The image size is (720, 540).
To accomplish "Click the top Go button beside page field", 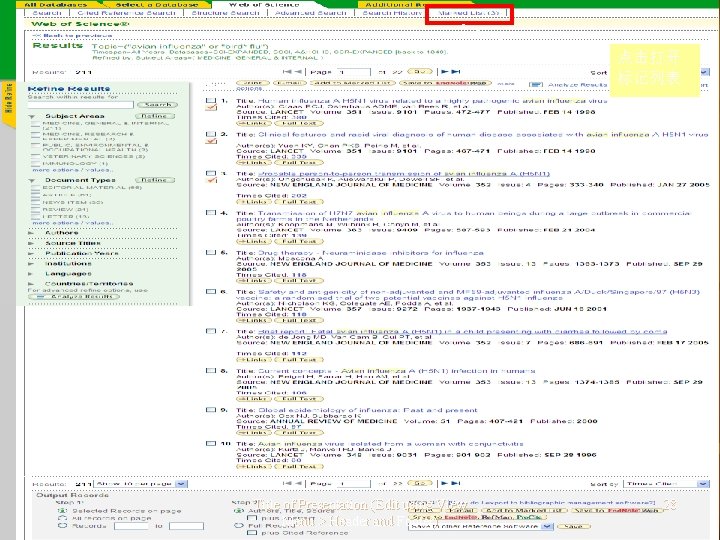I will 420,72.
